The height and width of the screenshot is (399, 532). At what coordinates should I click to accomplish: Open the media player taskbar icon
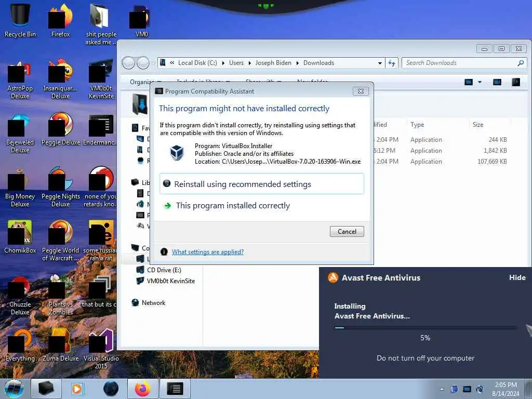77,389
